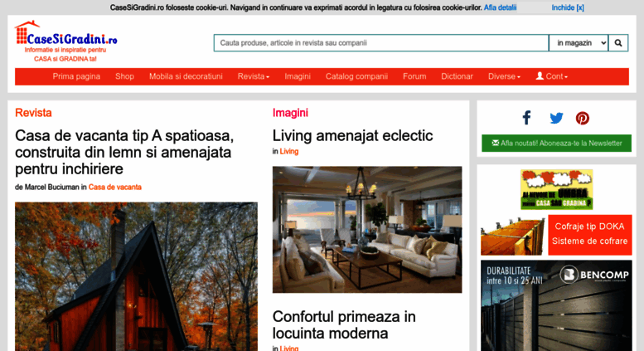Open Catalog companii in navigation
Image resolution: width=644 pixels, height=351 pixels.
coord(356,76)
